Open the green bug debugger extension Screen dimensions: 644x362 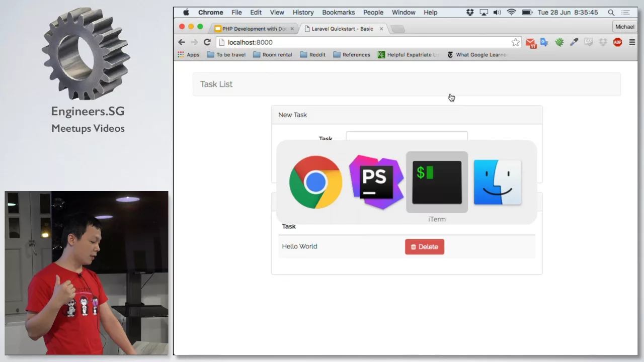pyautogui.click(x=559, y=42)
